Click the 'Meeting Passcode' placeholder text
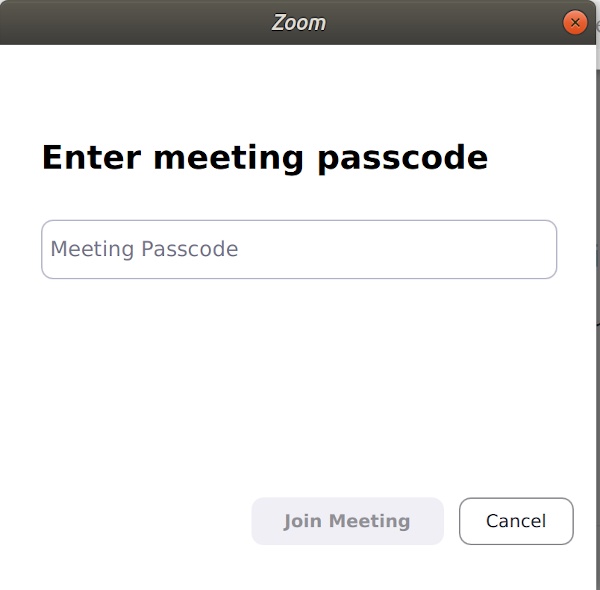600x590 pixels. coord(144,249)
